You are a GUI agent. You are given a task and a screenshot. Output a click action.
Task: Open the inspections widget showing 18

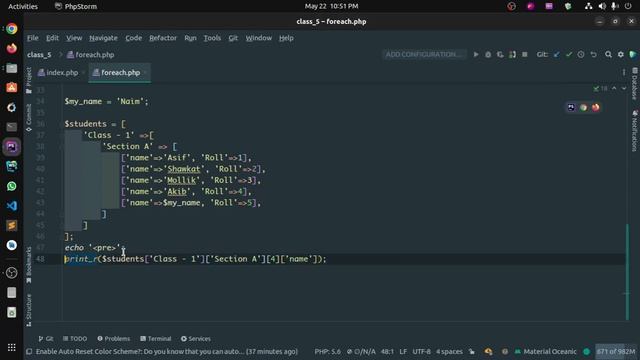click(600, 88)
